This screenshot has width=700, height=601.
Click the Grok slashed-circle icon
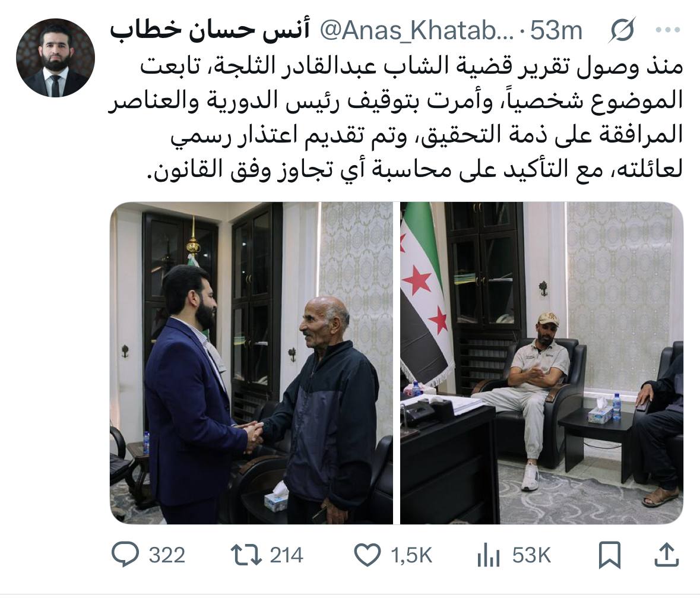point(622,31)
